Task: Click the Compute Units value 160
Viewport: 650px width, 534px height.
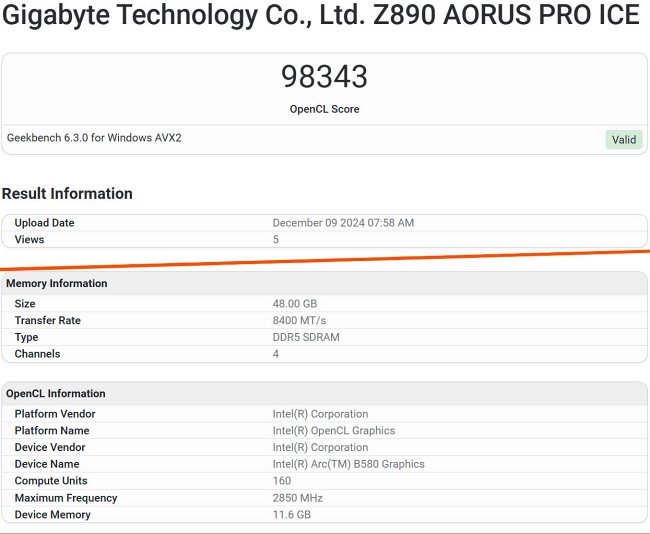Action: pos(282,481)
